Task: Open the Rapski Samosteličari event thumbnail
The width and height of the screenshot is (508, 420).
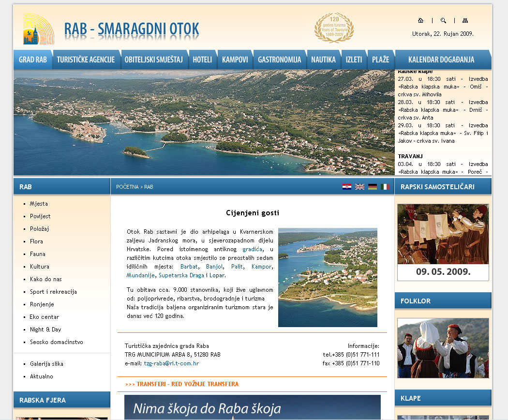Action: tap(443, 241)
